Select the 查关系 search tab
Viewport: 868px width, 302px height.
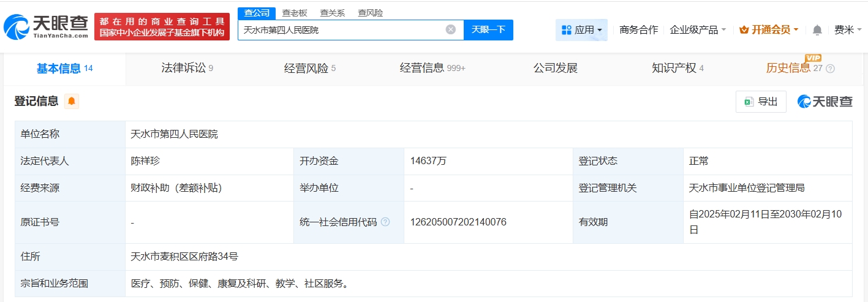[x=332, y=13]
